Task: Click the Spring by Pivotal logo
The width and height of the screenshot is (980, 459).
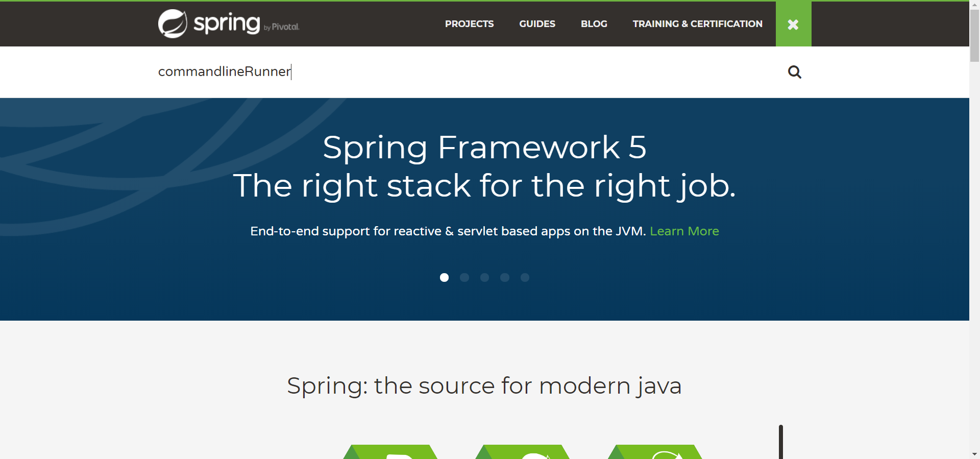Action: click(x=229, y=23)
